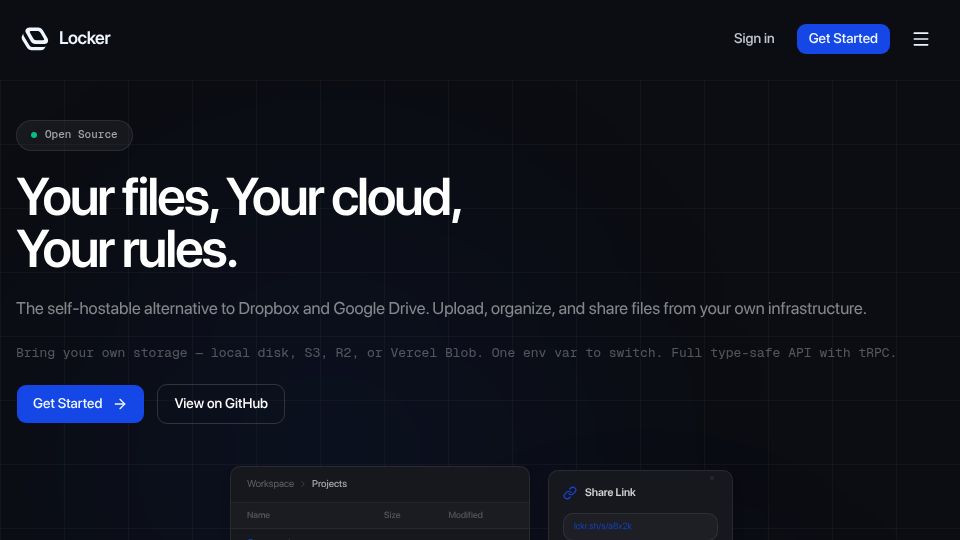Click the Share Link title text
960x540 pixels.
(x=610, y=492)
